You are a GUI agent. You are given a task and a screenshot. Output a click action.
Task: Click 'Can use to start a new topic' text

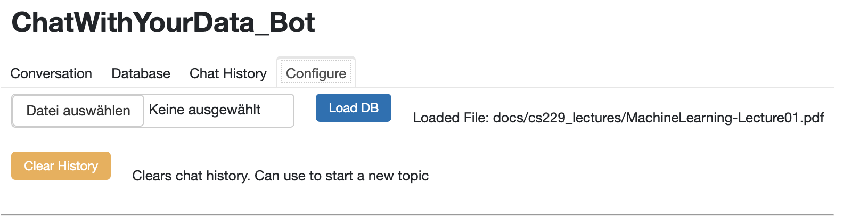(x=341, y=176)
